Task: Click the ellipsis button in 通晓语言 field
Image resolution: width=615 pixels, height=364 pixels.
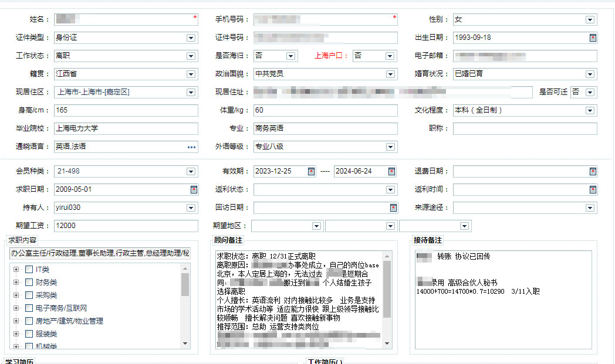Action: coord(191,147)
